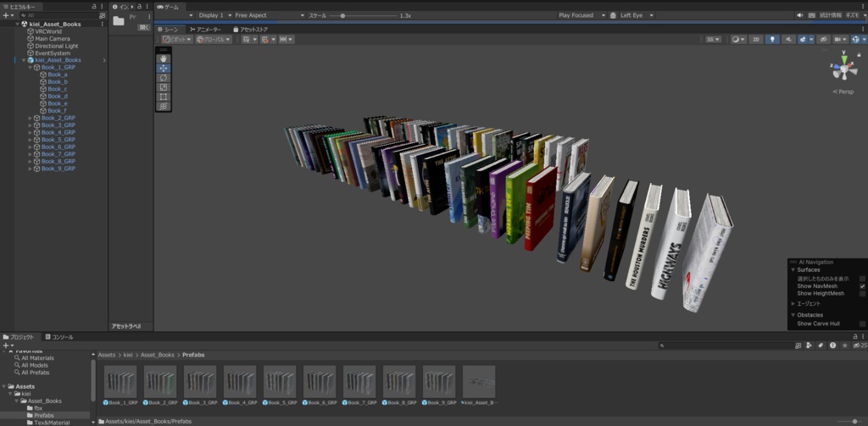The width and height of the screenshot is (868, 426).
Task: Select the ゲーム (Game) tab
Action: (x=168, y=7)
